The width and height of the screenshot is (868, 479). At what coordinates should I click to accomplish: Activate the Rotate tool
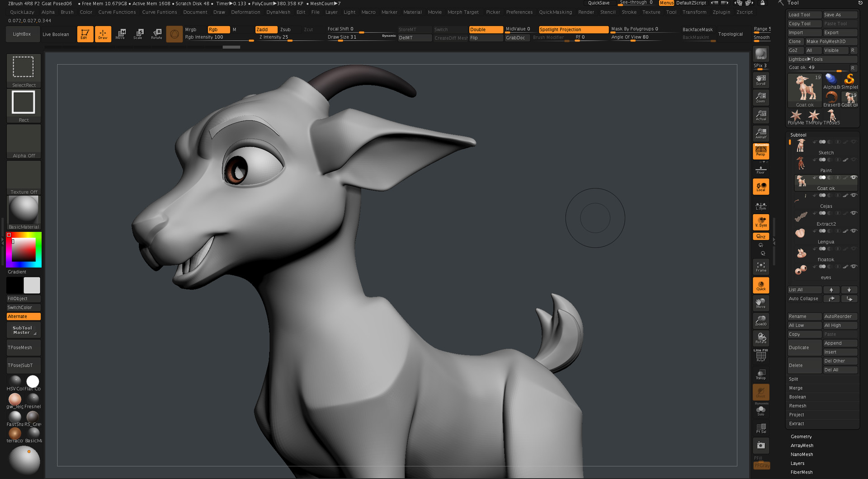tap(156, 33)
